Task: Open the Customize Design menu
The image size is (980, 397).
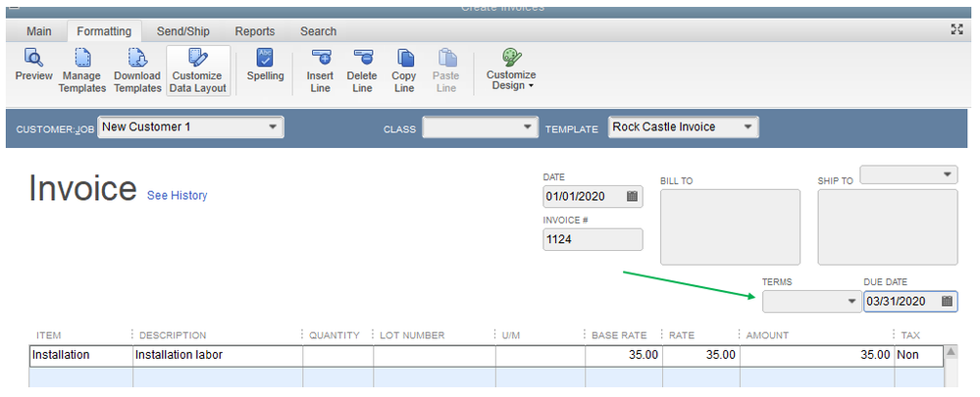Action: 511,70
